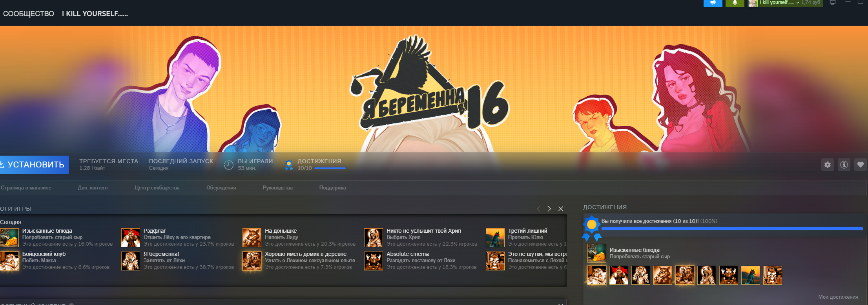Click the clock icon beside ВЫ ИГРАЛИ

coord(229,165)
